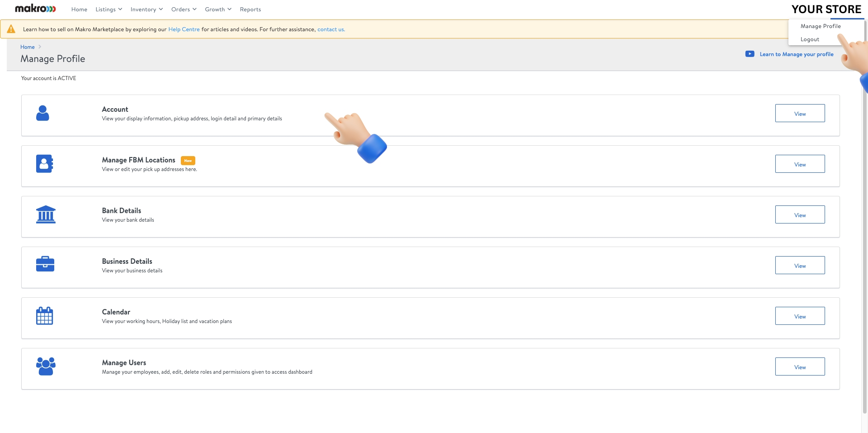Expand the Listings dropdown
Viewport: 868px width, 433px height.
point(108,9)
